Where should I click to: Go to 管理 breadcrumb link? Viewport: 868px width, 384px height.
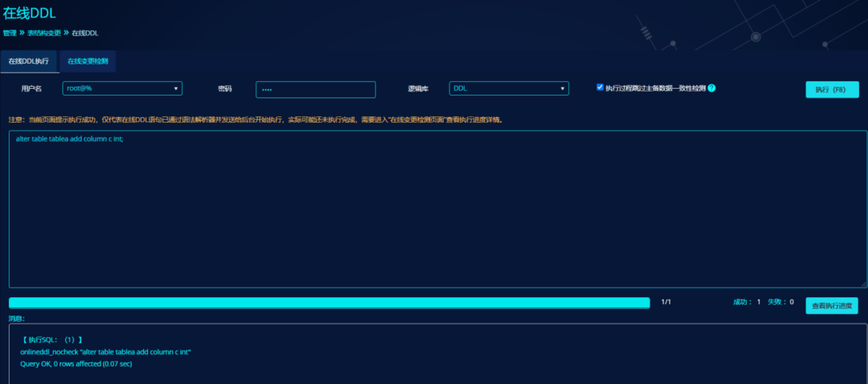click(x=10, y=33)
